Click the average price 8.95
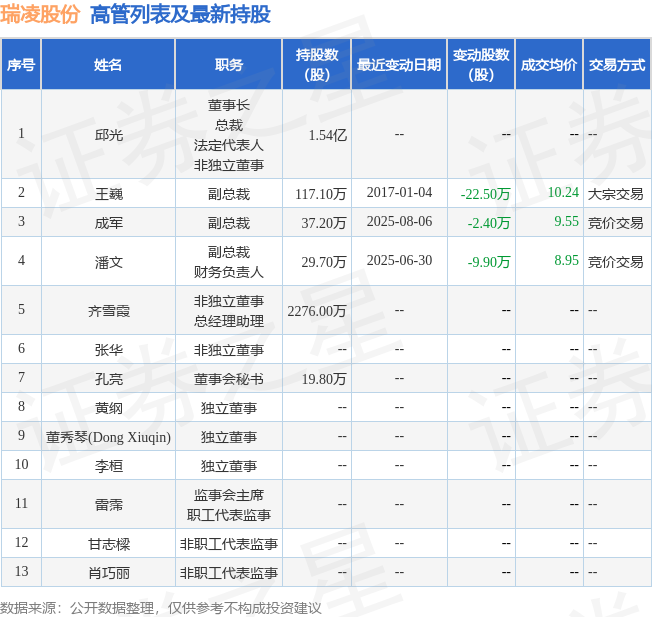This screenshot has width=652, height=617. click(566, 260)
